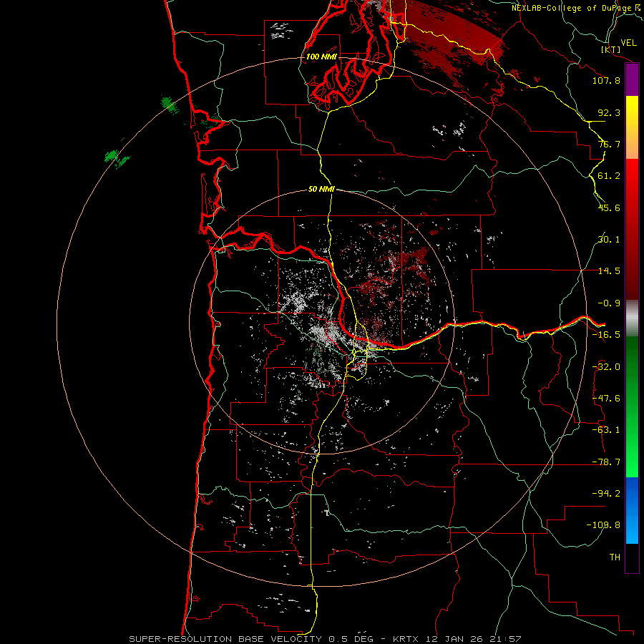Viewport: 644px width, 644px height.
Task: Click the 61.2 velocity legend value
Action: click(609, 176)
